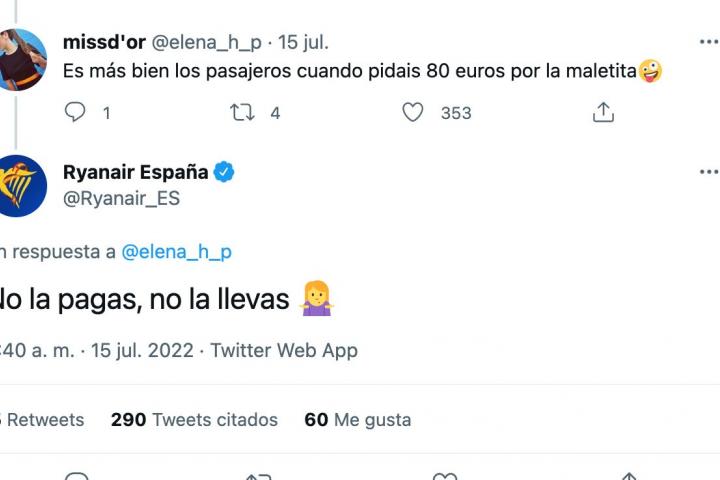Open the Retweets count list
The image size is (720, 480).
pos(42,420)
